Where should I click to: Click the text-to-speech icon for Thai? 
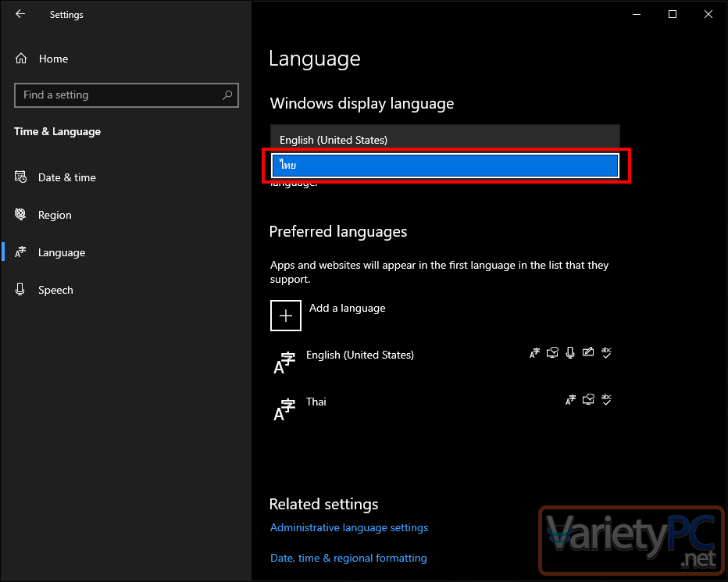coord(588,399)
